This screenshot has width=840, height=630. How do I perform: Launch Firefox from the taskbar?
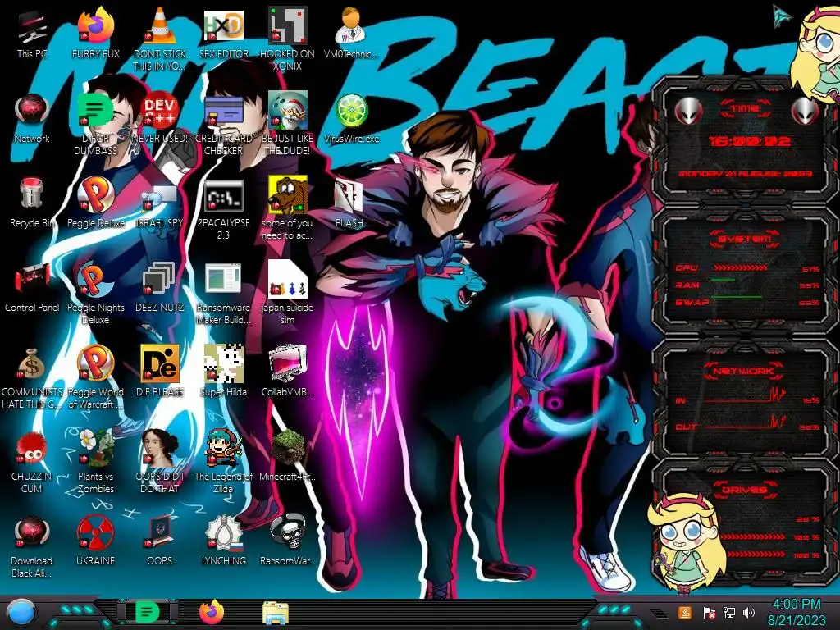pyautogui.click(x=212, y=612)
